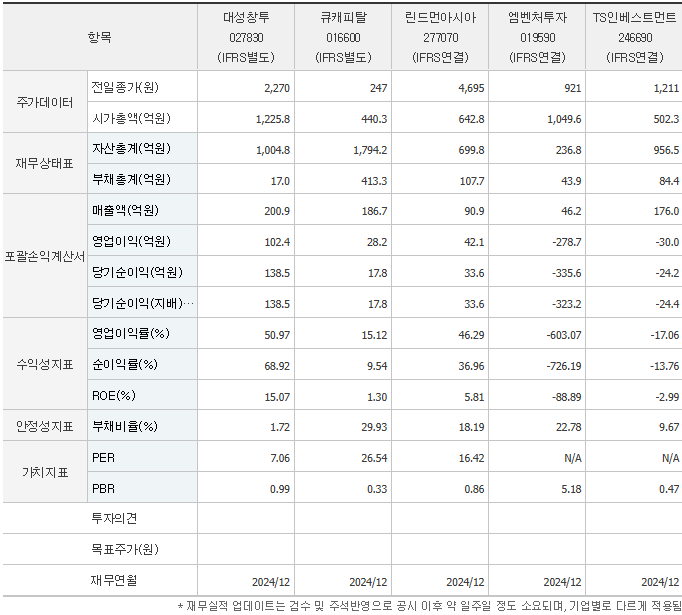
Task: Click the 당기순이익(억원) row label
Action: click(x=137, y=273)
